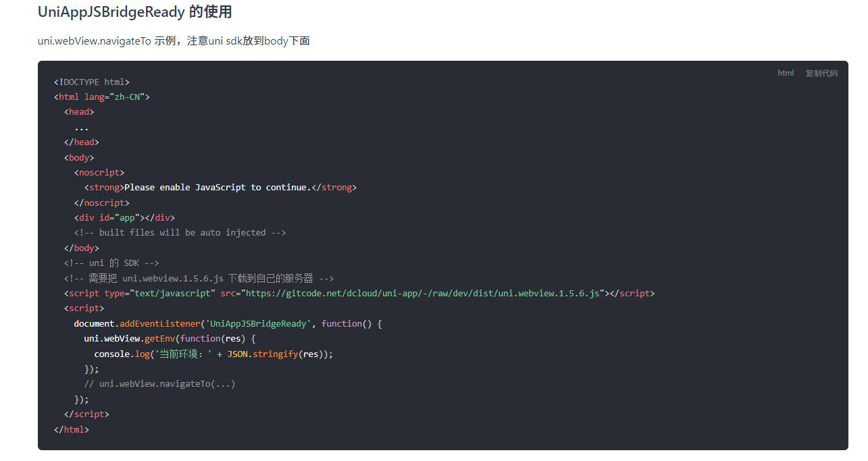The width and height of the screenshot is (868, 461).
Task: Click the DOCTYPE html declaration line
Action: [92, 82]
